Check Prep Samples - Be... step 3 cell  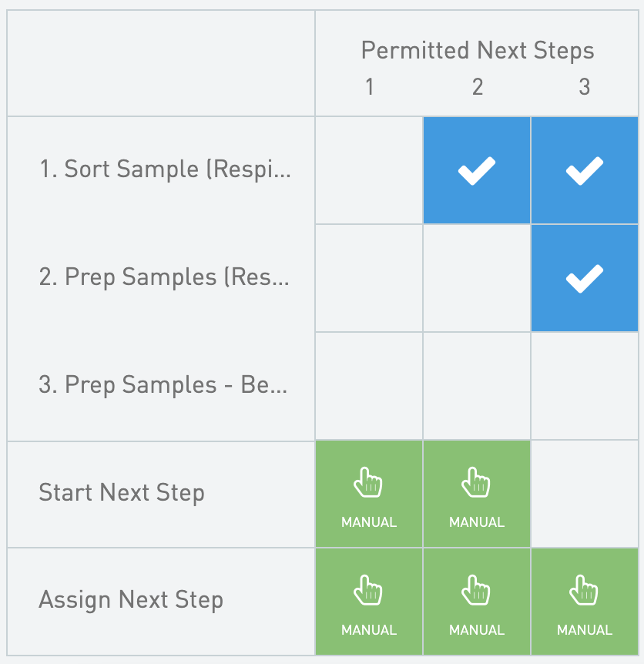point(585,386)
